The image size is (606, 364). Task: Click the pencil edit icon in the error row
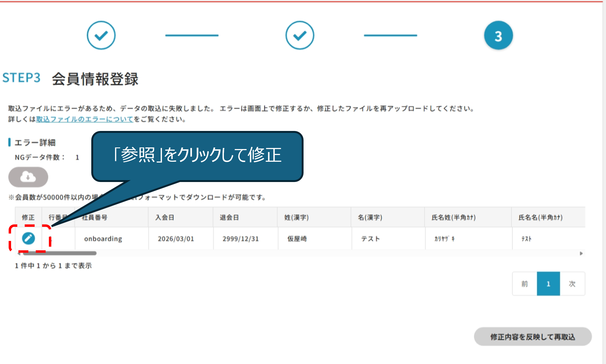pos(28,238)
